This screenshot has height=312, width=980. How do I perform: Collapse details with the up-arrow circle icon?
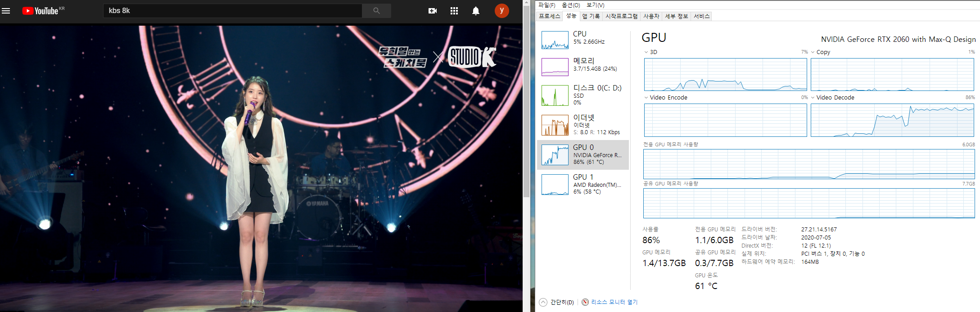click(x=543, y=302)
